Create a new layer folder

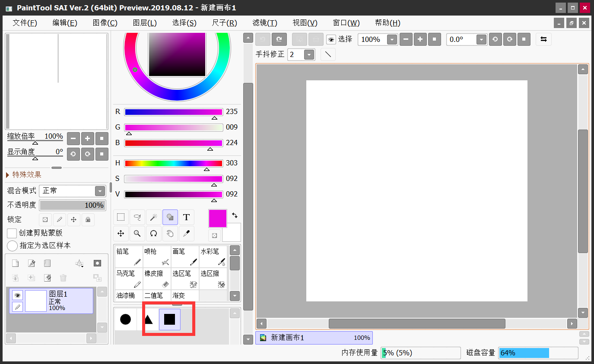click(47, 263)
